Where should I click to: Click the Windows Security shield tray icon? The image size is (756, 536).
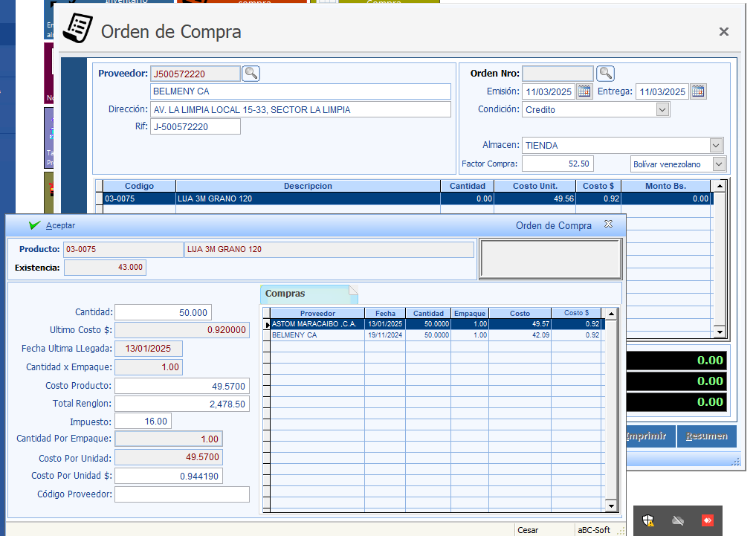point(648,520)
